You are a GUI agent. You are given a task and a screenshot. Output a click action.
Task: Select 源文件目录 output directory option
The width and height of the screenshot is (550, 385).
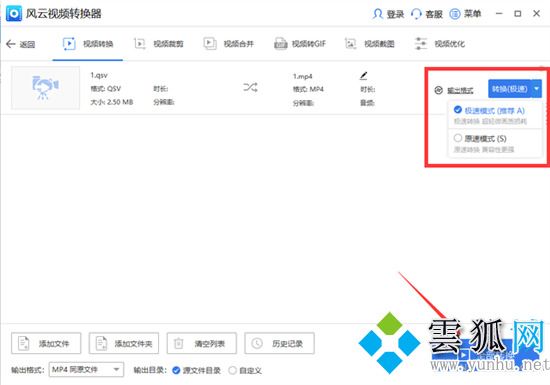[x=196, y=370]
